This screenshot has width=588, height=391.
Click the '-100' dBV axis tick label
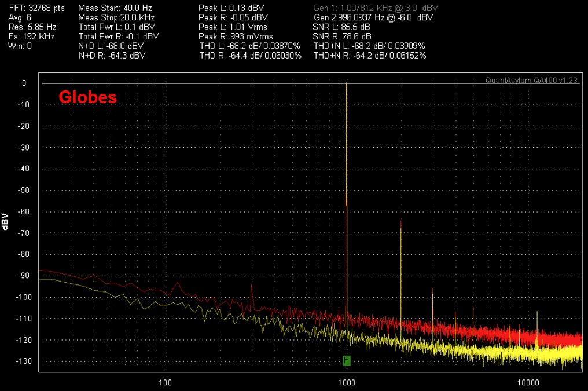(x=23, y=297)
